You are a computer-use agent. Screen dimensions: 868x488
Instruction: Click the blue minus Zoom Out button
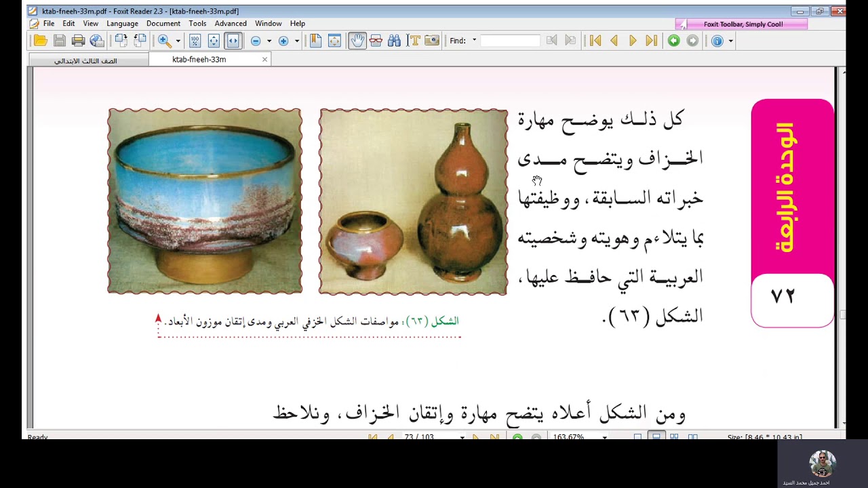coord(256,41)
